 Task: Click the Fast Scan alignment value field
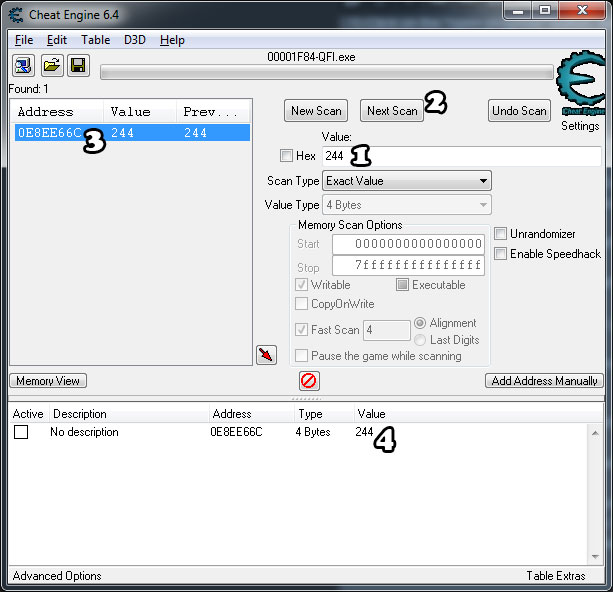(x=386, y=330)
